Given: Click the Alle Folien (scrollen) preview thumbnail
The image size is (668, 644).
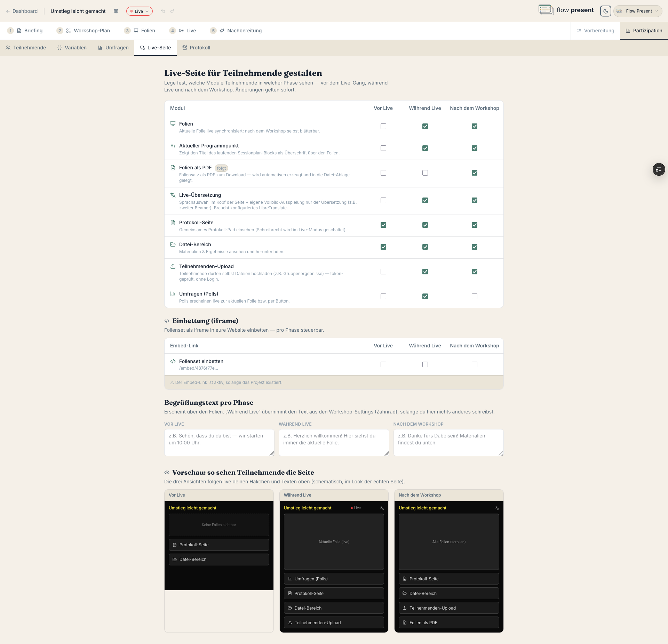Looking at the screenshot, I should 449,542.
